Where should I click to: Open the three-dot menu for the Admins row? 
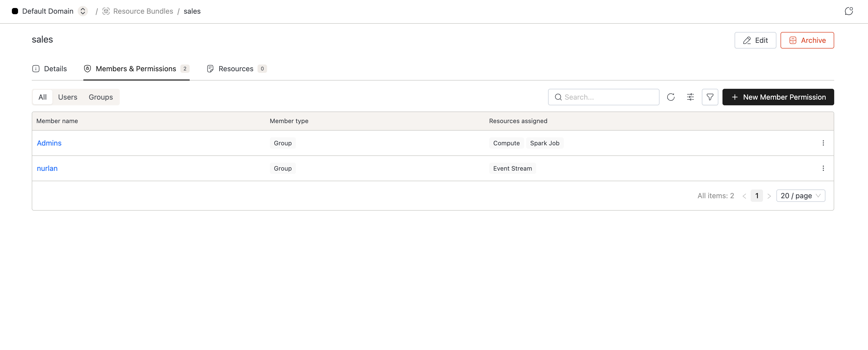823,143
